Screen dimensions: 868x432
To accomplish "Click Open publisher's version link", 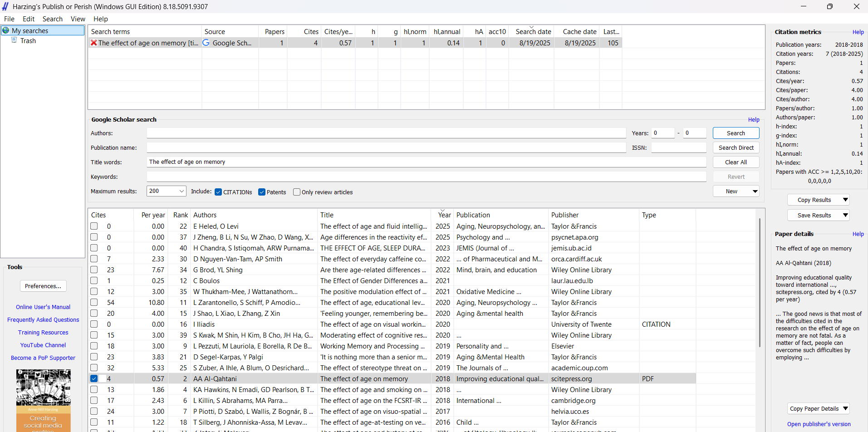I will coord(819,424).
